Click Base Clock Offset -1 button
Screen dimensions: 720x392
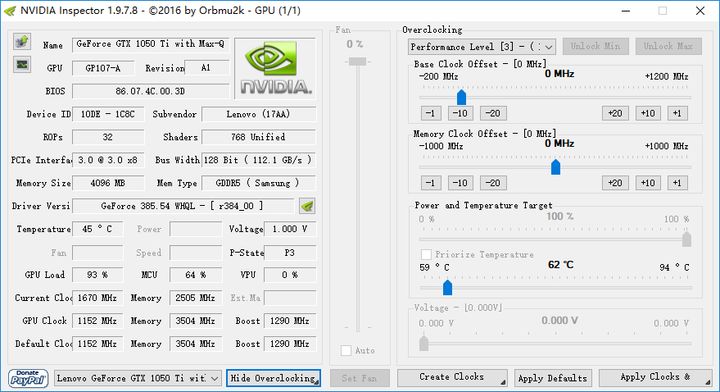coord(431,113)
